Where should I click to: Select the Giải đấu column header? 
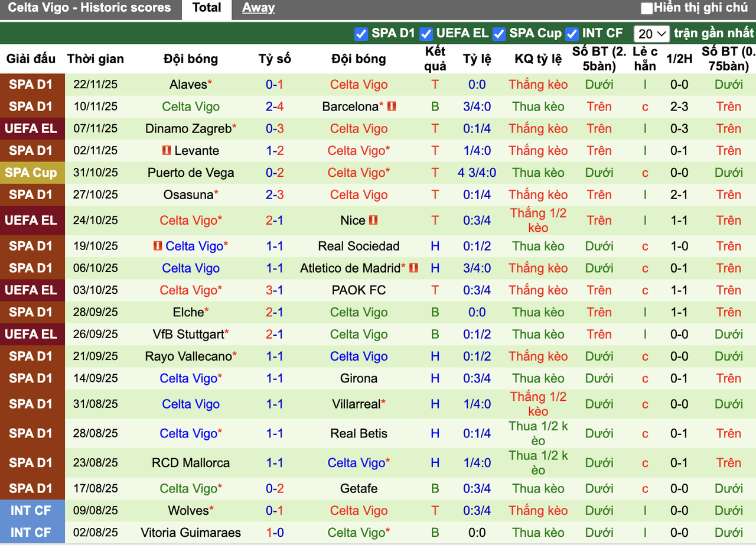pyautogui.click(x=31, y=59)
